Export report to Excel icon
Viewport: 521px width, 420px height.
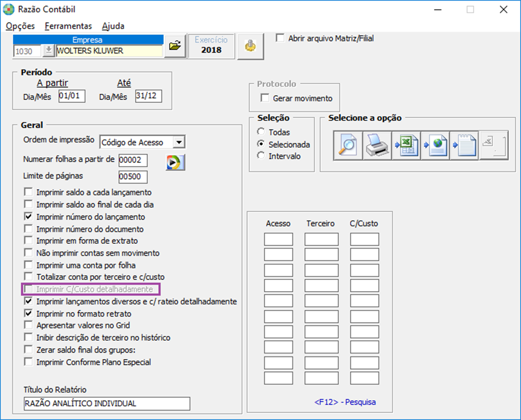(406, 145)
